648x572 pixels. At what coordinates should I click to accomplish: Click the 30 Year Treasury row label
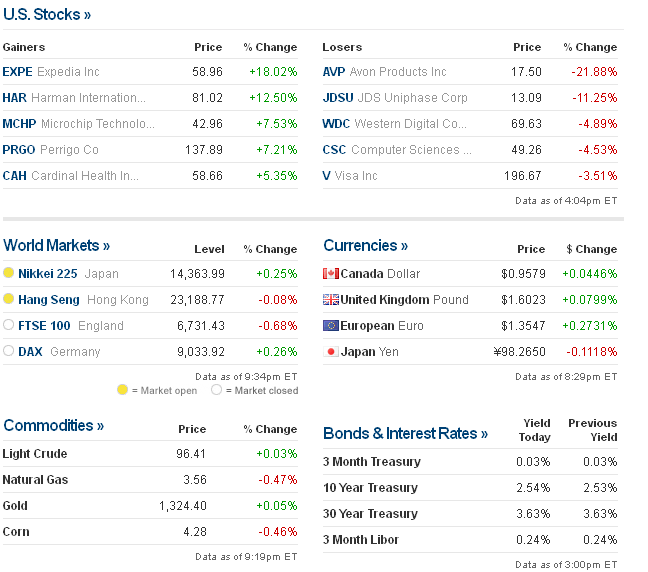(x=371, y=514)
